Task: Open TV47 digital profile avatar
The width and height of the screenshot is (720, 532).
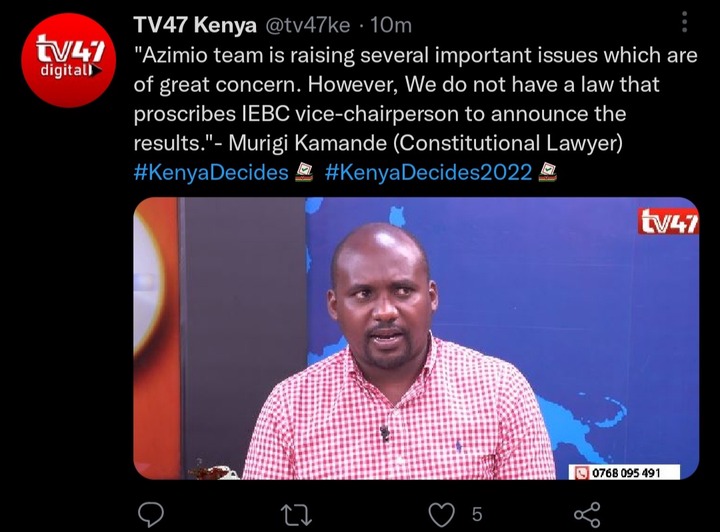Action: [68, 60]
